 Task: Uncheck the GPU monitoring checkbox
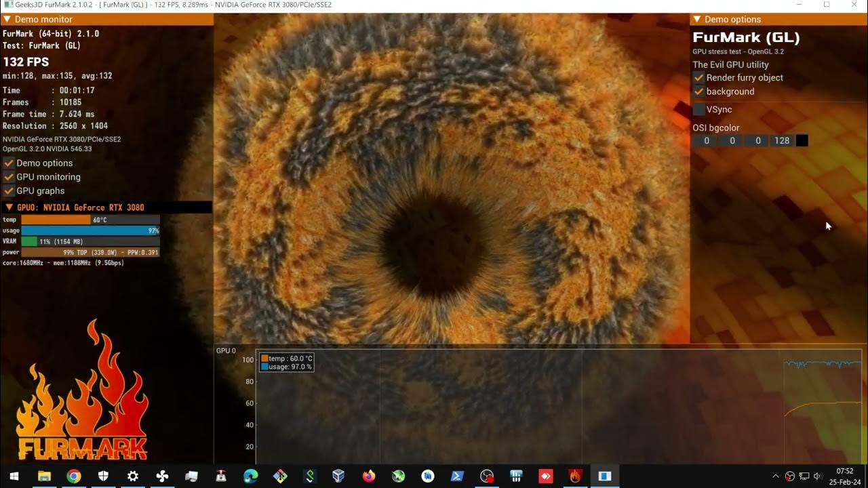click(9, 177)
